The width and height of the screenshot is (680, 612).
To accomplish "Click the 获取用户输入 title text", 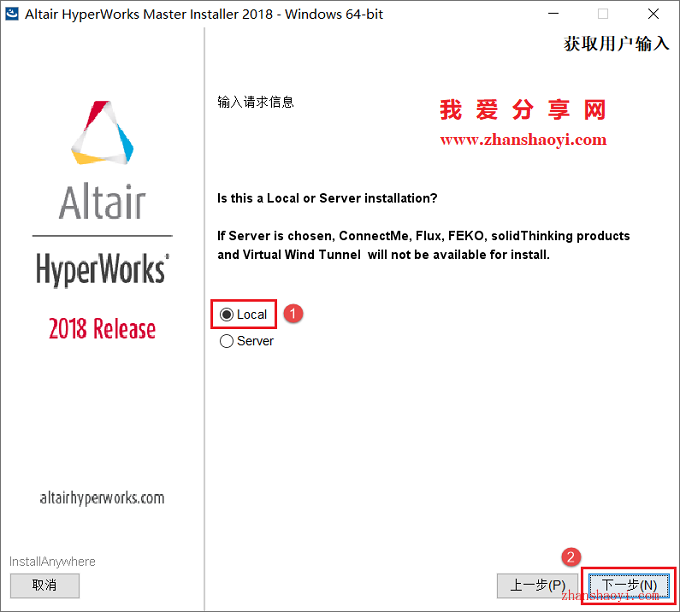I will point(616,44).
